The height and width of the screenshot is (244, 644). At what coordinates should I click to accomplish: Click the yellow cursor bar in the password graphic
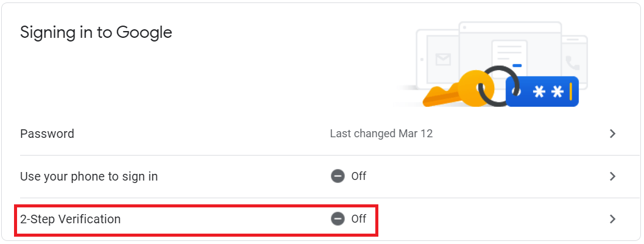[x=570, y=91]
